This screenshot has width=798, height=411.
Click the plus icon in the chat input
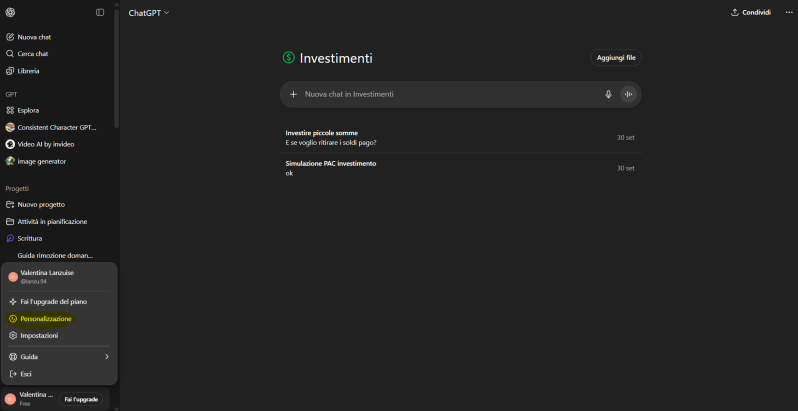click(x=293, y=94)
